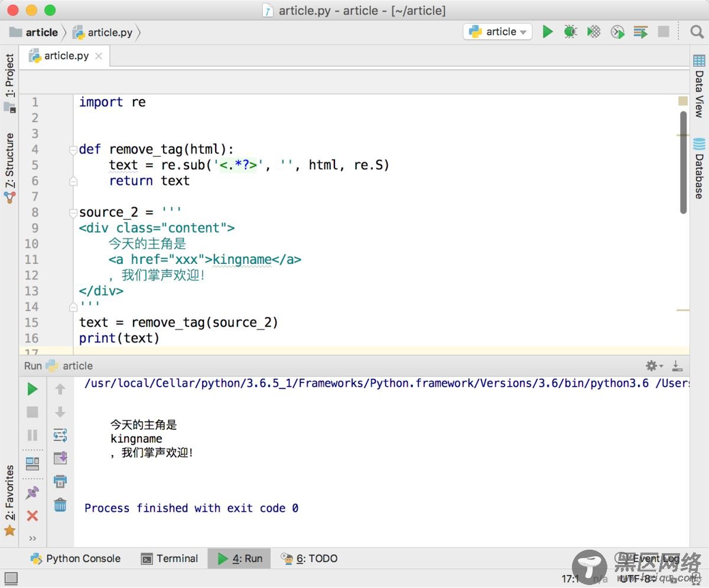The image size is (709, 588).
Task: Click the inspection status indicator square
Action: [683, 102]
